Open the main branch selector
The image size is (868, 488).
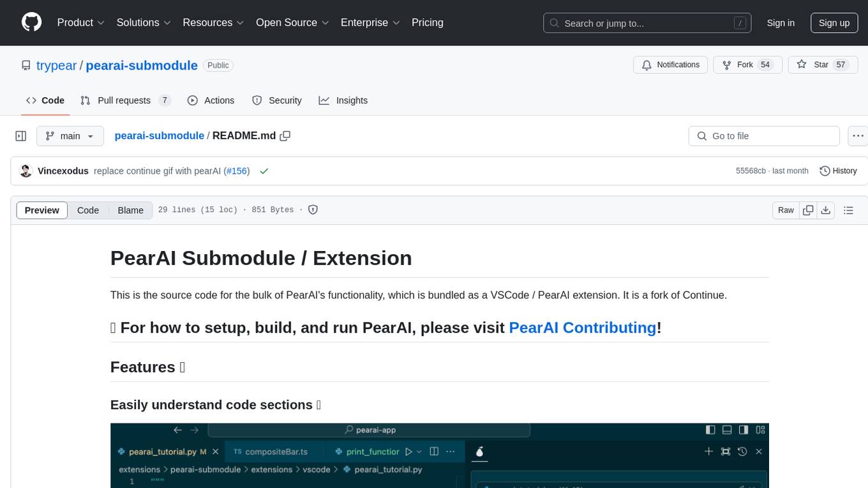point(70,136)
